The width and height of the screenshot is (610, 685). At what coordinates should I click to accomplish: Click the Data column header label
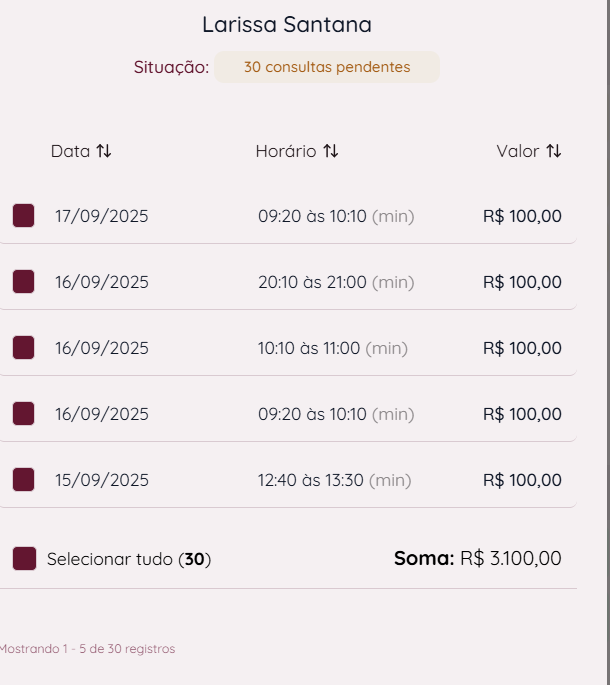pyautogui.click(x=70, y=151)
